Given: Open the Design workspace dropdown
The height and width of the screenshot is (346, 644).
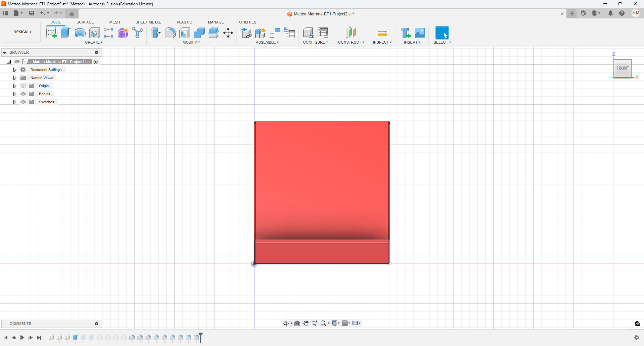Looking at the screenshot, I should (22, 32).
